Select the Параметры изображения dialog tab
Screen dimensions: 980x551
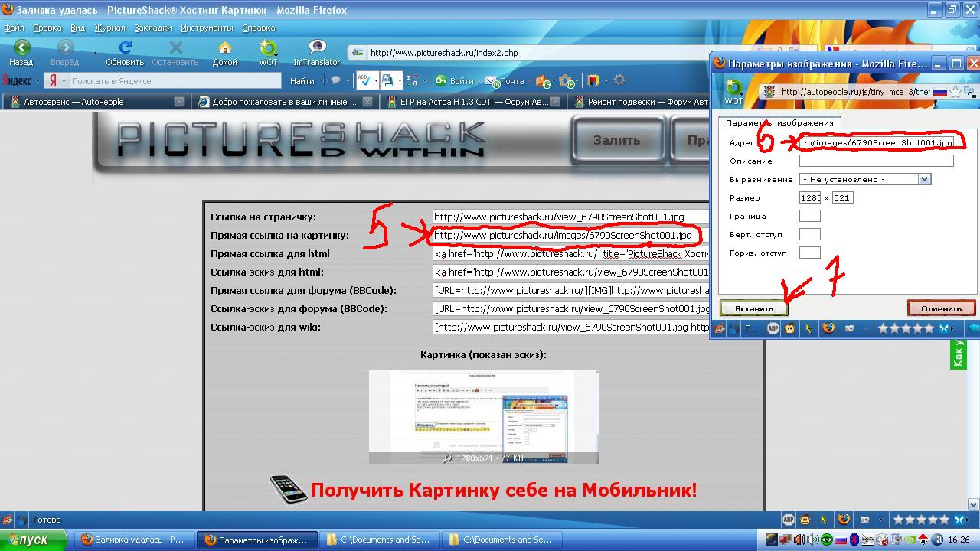[x=779, y=122]
